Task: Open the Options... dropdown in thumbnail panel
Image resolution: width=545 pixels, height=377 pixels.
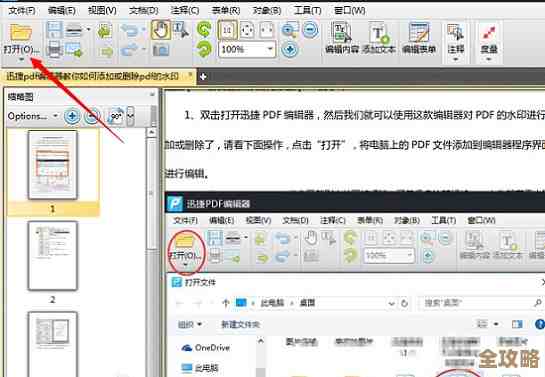Action: (x=33, y=116)
